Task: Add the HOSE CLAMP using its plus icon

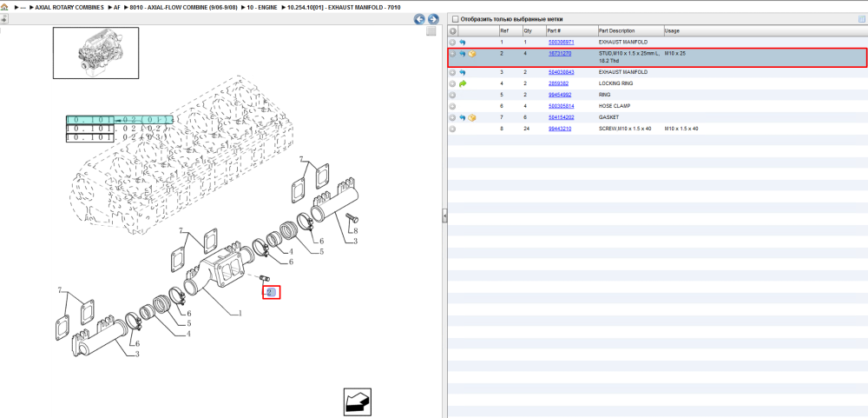Action: [452, 106]
